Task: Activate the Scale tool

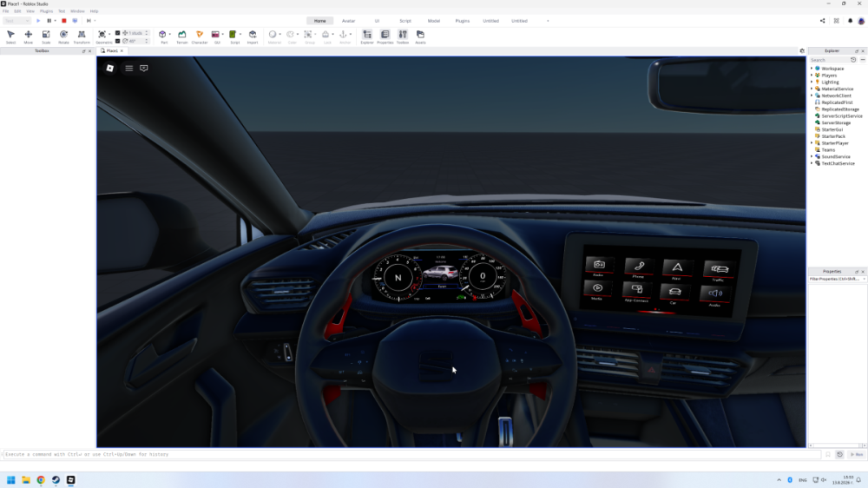Action: [x=46, y=36]
